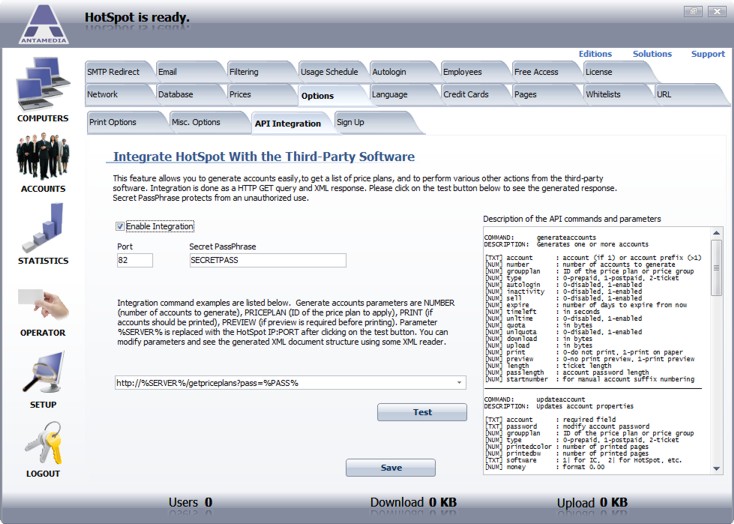This screenshot has height=524, width=734.
Task: Open the Support link
Action: point(708,54)
